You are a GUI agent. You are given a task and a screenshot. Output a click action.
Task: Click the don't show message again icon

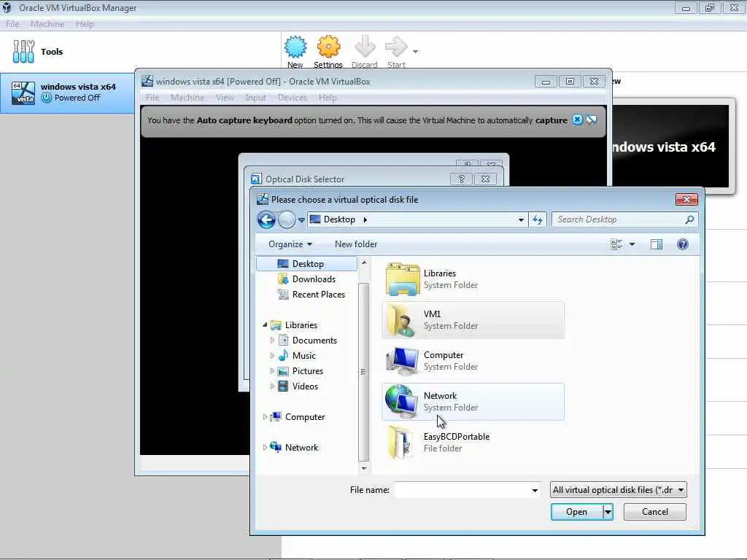[x=591, y=120]
